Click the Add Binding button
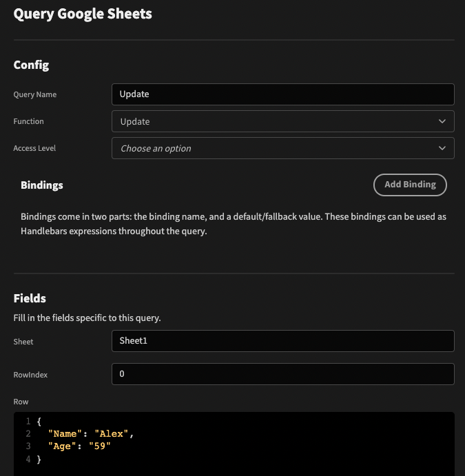This screenshot has width=465, height=476. (x=410, y=185)
